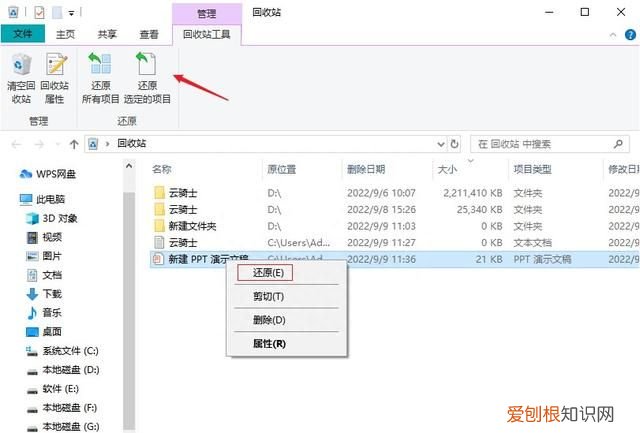Choose Cut 剪切(T) from context menu
Screen dimensions: 640x433
[268, 296]
